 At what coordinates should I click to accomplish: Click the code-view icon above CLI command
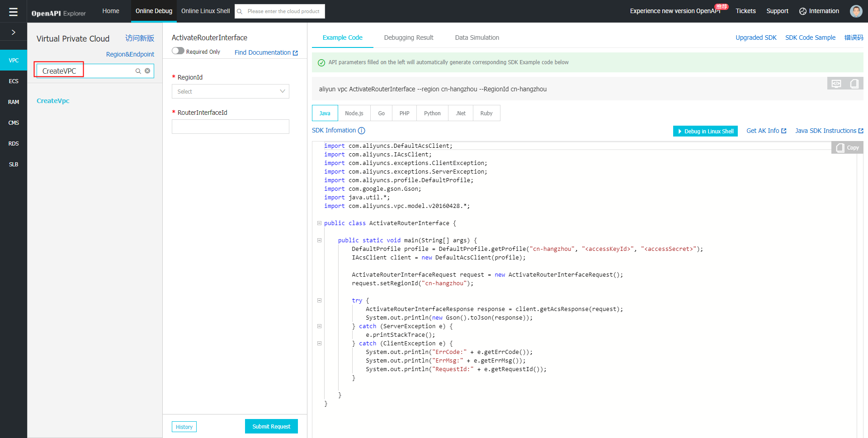[x=836, y=84]
